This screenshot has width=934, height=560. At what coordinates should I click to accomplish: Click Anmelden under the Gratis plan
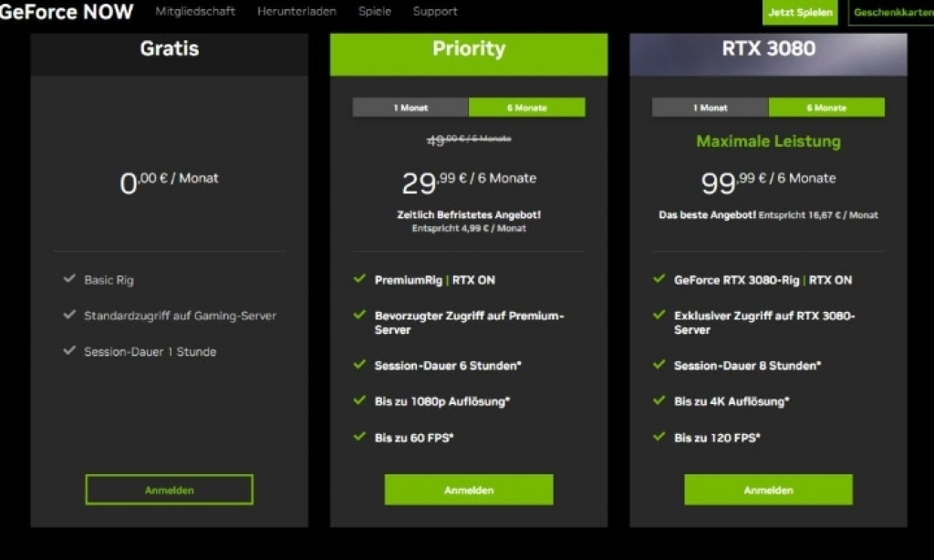pyautogui.click(x=169, y=490)
